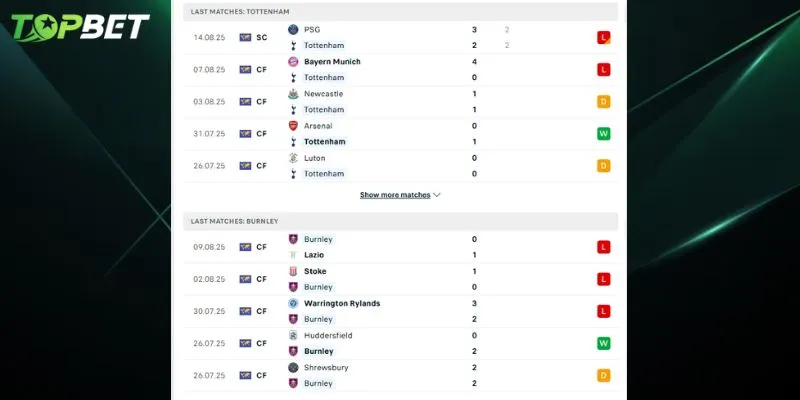Viewport: 800px width, 400px height.
Task: Click the Bayern Munich club crest
Action: 293,62
